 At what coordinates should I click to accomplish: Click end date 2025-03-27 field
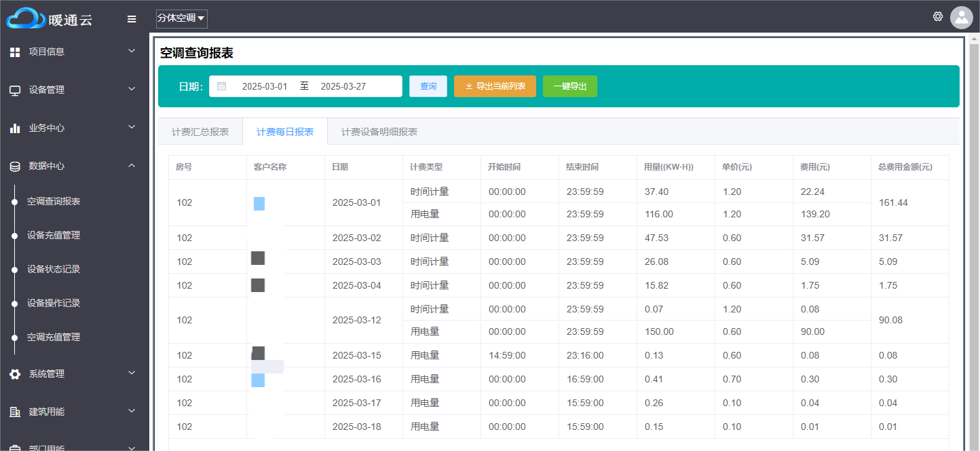(343, 86)
